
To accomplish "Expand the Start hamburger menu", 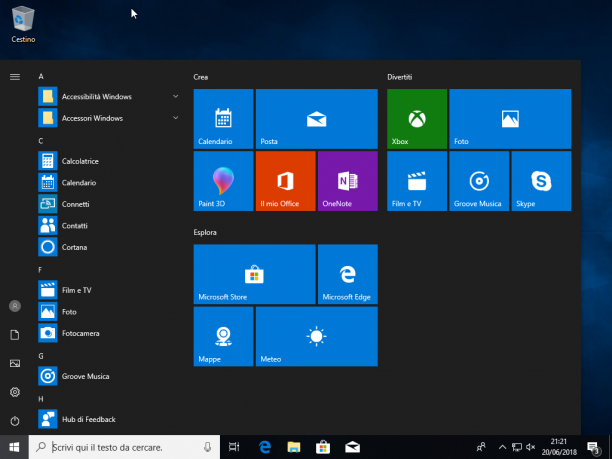I will [15, 77].
